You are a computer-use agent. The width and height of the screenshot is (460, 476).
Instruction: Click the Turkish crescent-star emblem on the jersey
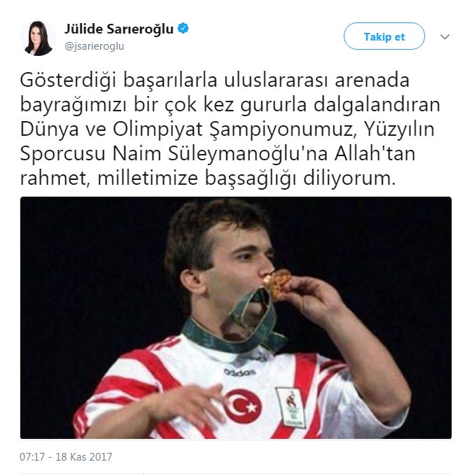click(x=243, y=406)
